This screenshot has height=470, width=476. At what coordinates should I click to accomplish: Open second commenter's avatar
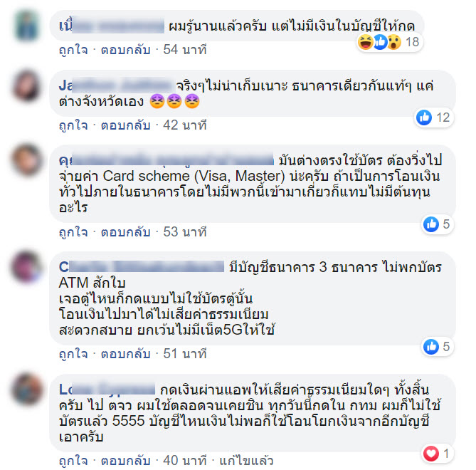pyautogui.click(x=27, y=85)
